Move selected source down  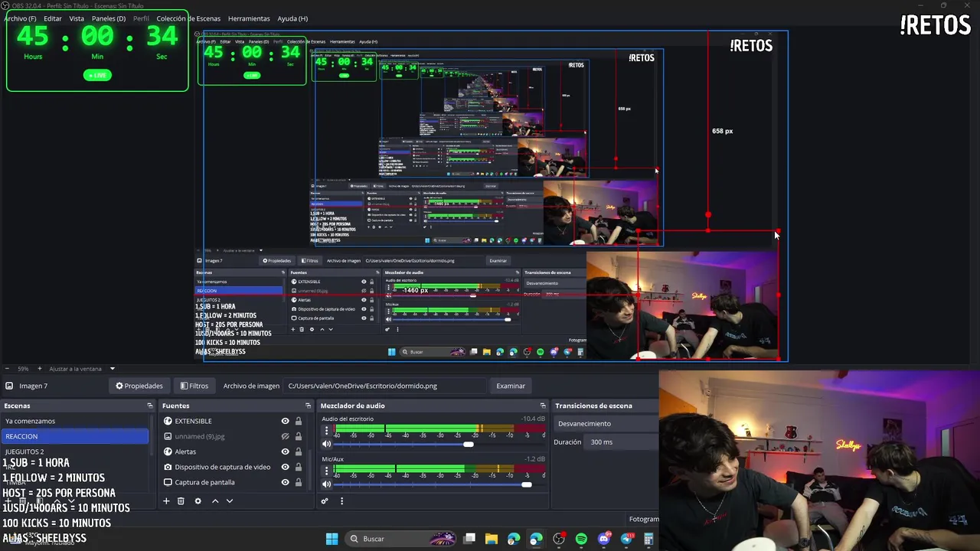[x=229, y=501]
